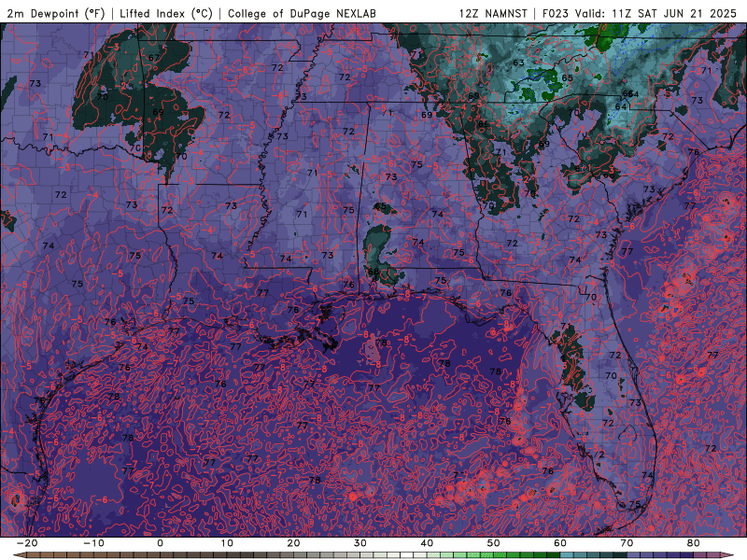This screenshot has width=747, height=560.
Task: Click the '30' label on the color scale
Action: click(x=360, y=543)
